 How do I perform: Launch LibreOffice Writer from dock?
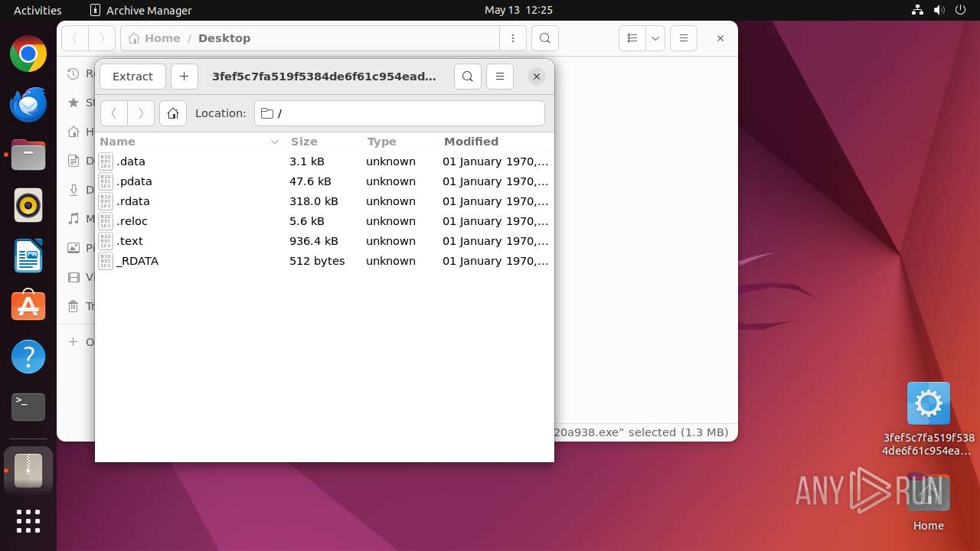click(28, 256)
